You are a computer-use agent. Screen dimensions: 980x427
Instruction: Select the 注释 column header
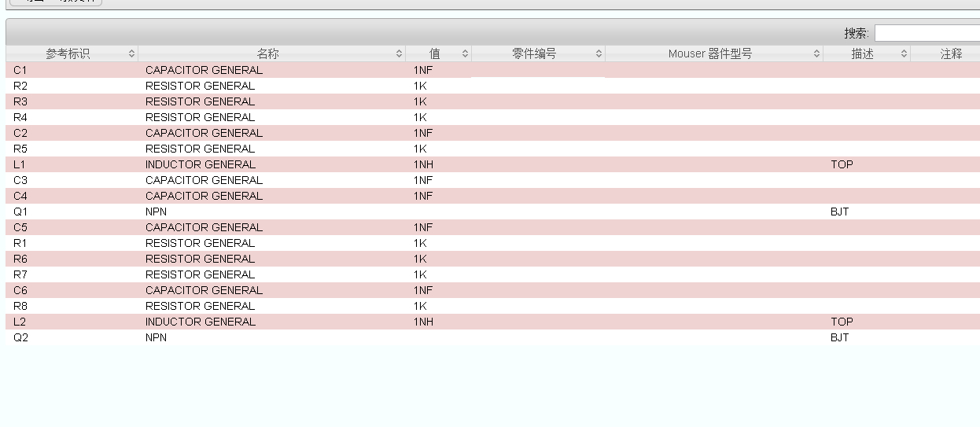[x=951, y=54]
